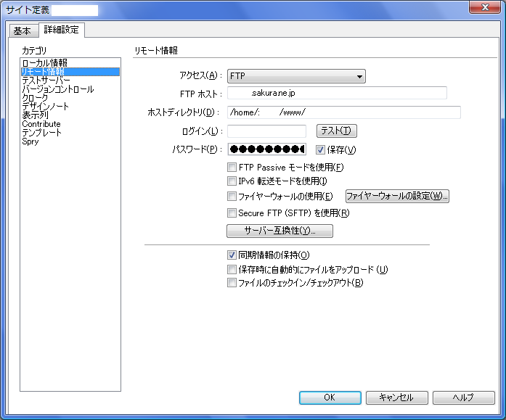Enable FTP Passive モードを使用 checkbox

click(x=232, y=168)
